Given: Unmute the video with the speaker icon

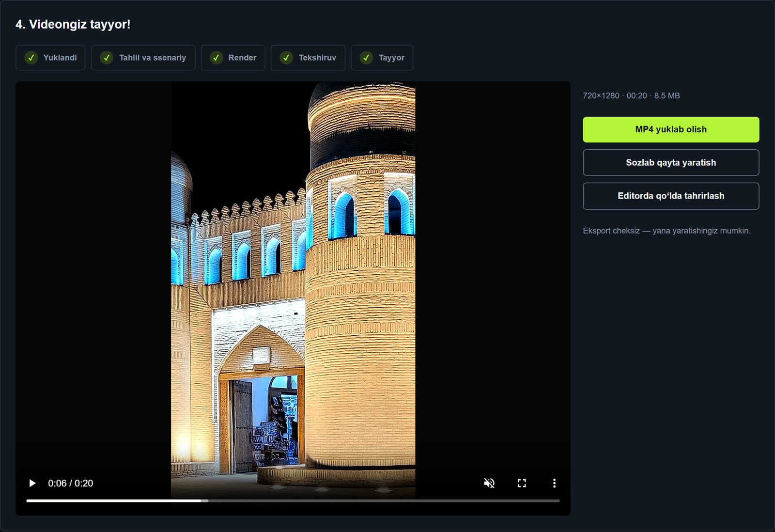Looking at the screenshot, I should [489, 483].
